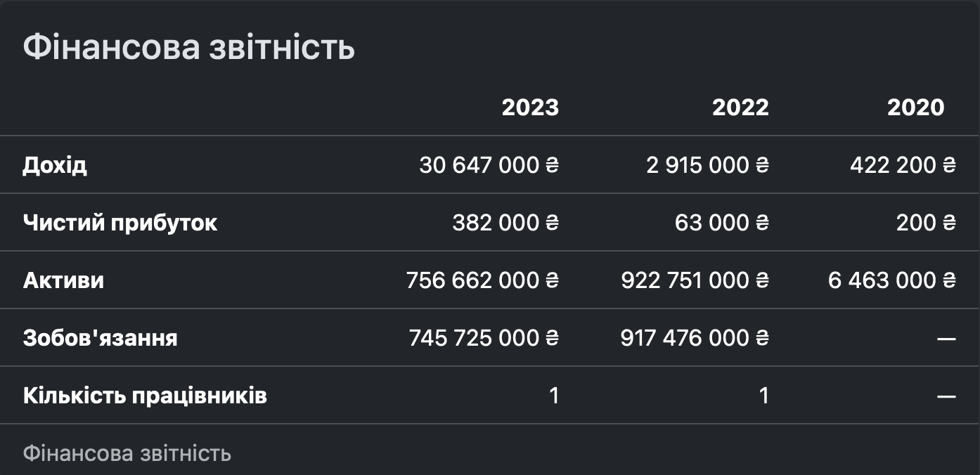Click the 2023 liabilities value 745 725 000 ₴

[484, 338]
